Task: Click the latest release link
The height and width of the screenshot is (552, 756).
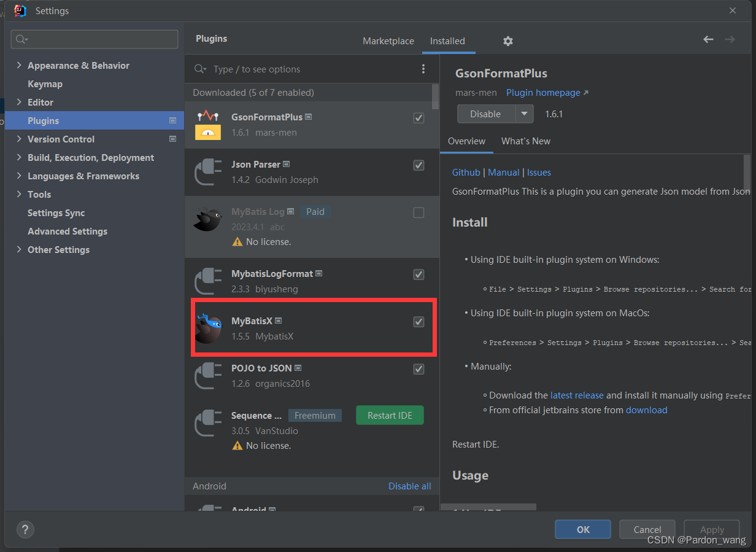Action: coord(577,395)
